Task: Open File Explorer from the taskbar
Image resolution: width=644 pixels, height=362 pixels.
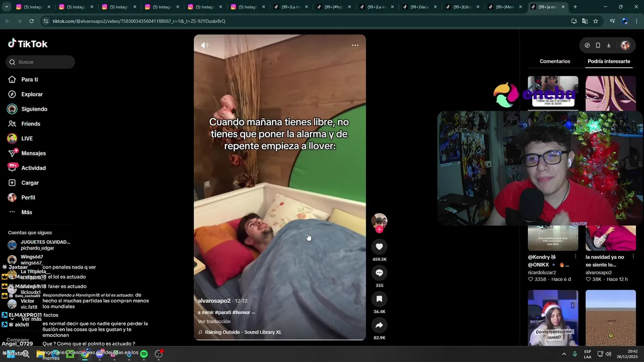Action: (x=40, y=354)
